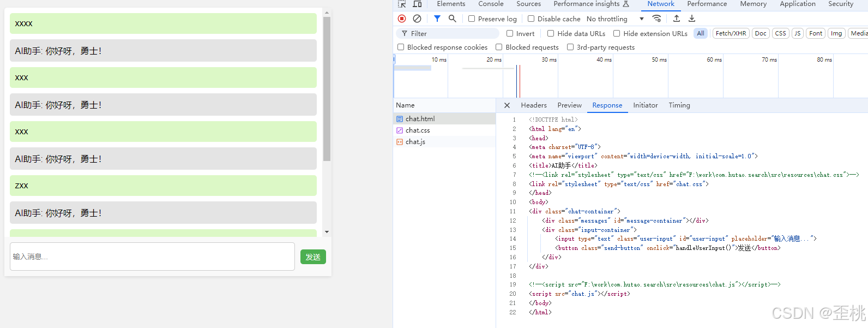This screenshot has height=328, width=868.
Task: Switch to the Sources tab
Action: pyautogui.click(x=528, y=4)
